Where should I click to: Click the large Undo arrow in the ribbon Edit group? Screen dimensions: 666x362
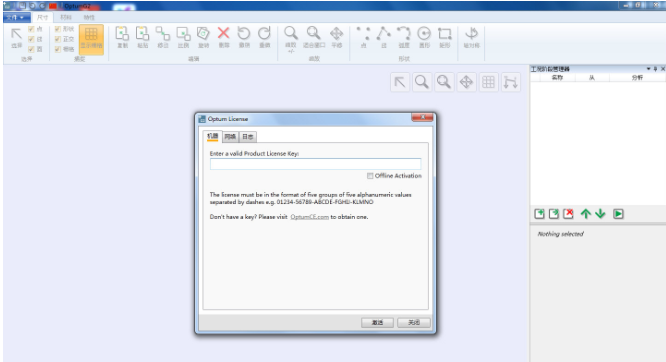(244, 37)
